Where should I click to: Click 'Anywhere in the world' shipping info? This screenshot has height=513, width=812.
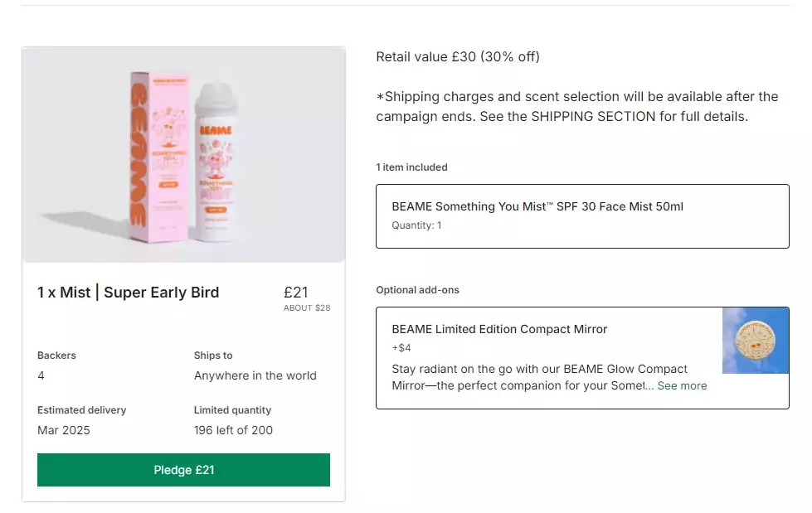[x=255, y=375]
